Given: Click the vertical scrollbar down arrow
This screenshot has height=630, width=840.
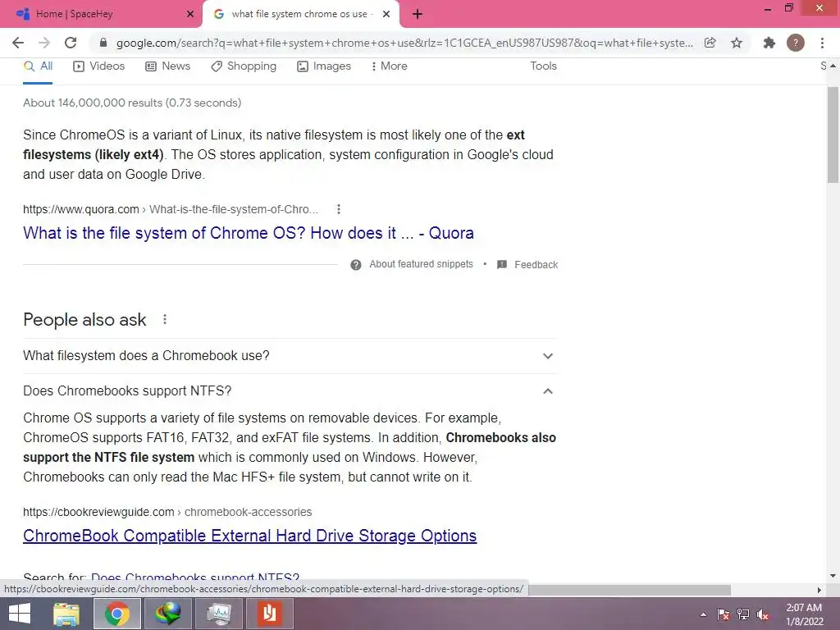Looking at the screenshot, I should 833,576.
